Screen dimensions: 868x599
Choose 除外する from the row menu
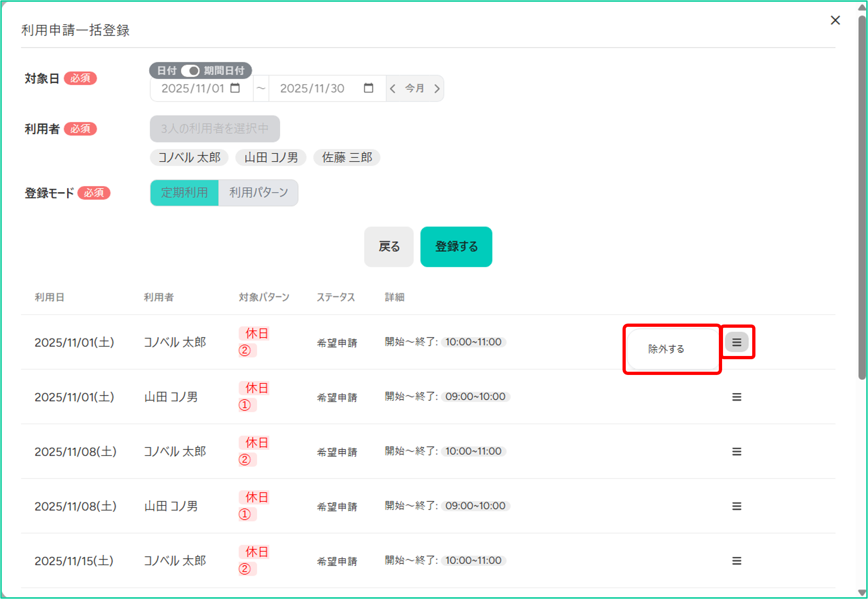[x=666, y=349]
